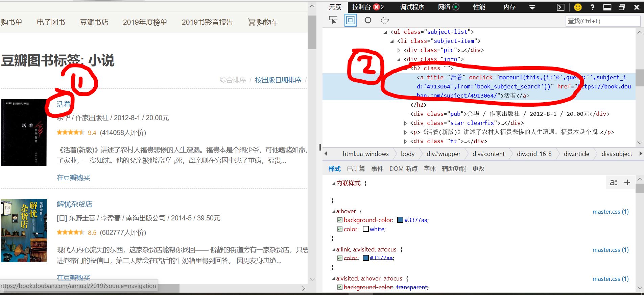Dock the DevTools panel to bottom
This screenshot has width=644, height=295.
[x=607, y=7]
